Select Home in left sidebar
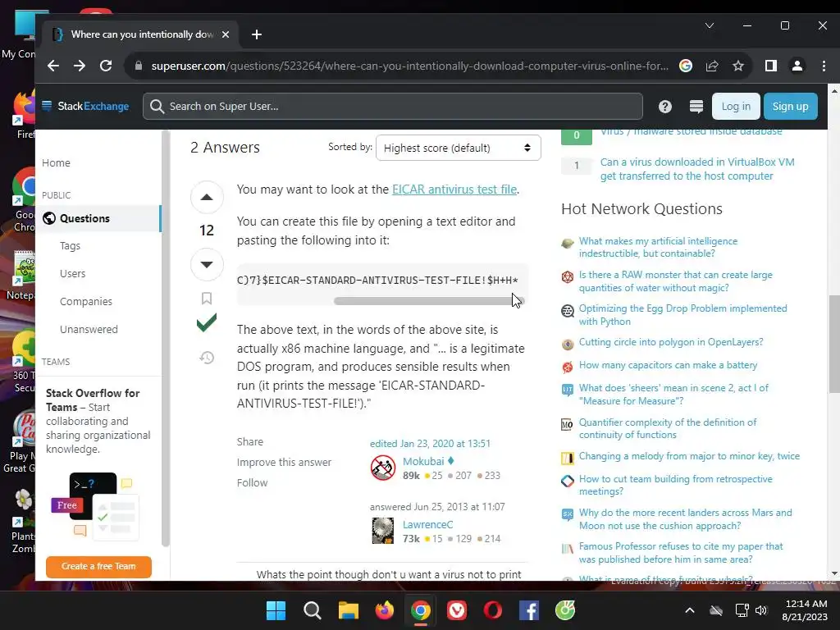Screen dimensions: 840x630 pos(57,163)
